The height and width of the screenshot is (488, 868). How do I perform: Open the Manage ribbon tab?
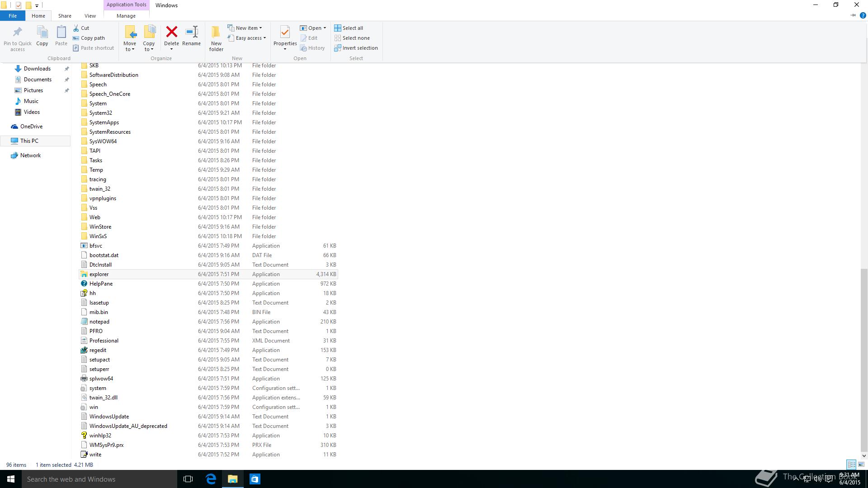click(x=126, y=16)
